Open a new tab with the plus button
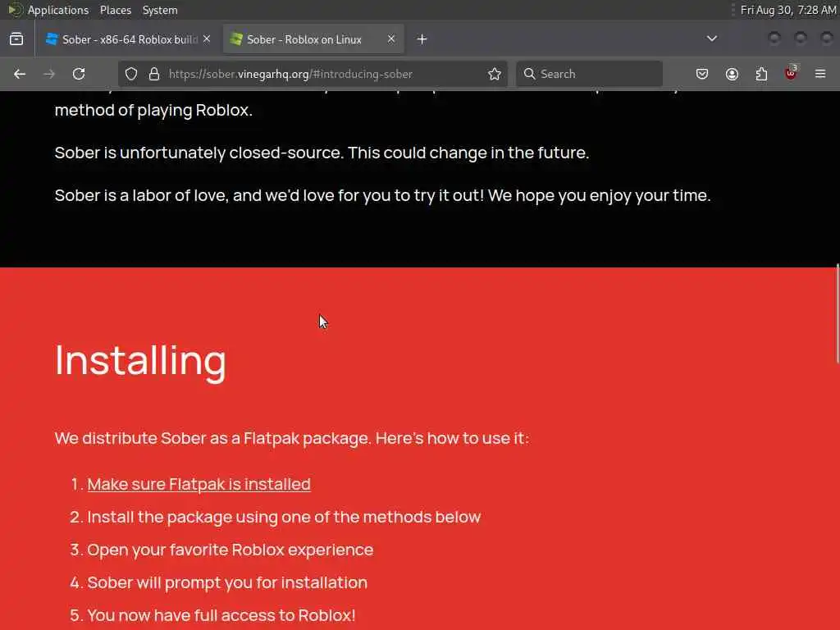The image size is (840, 630). pyautogui.click(x=422, y=39)
